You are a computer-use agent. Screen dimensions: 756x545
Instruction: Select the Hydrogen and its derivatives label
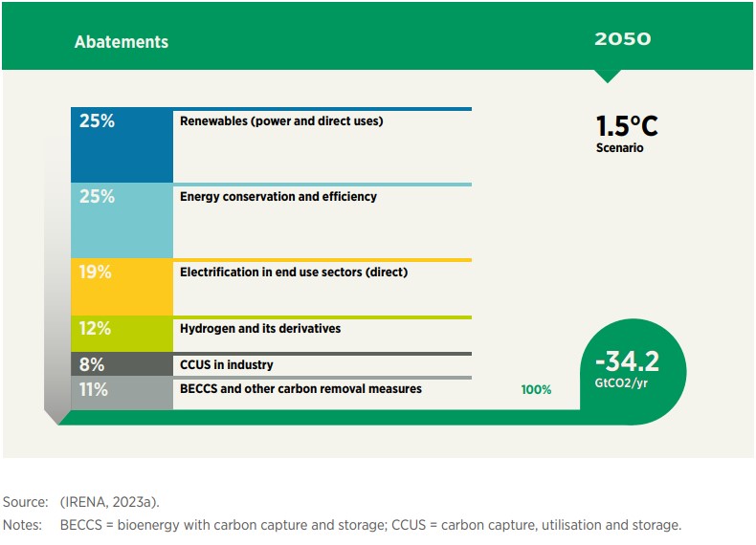(260, 329)
